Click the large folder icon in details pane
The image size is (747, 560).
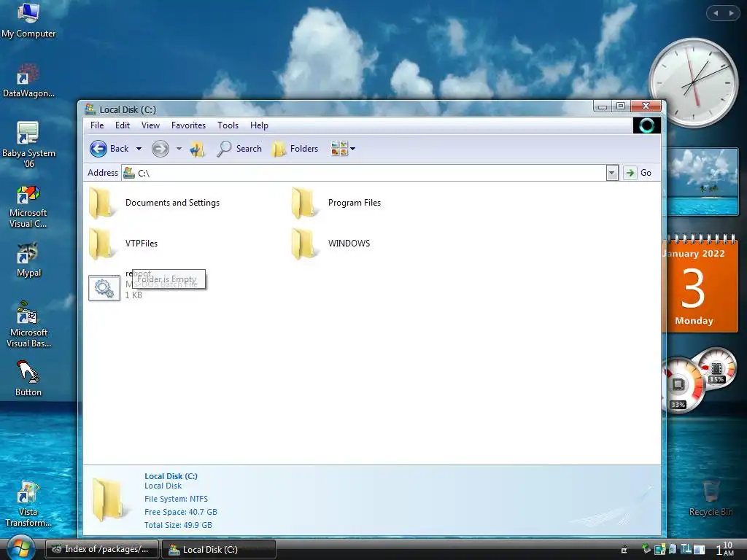pos(109,499)
